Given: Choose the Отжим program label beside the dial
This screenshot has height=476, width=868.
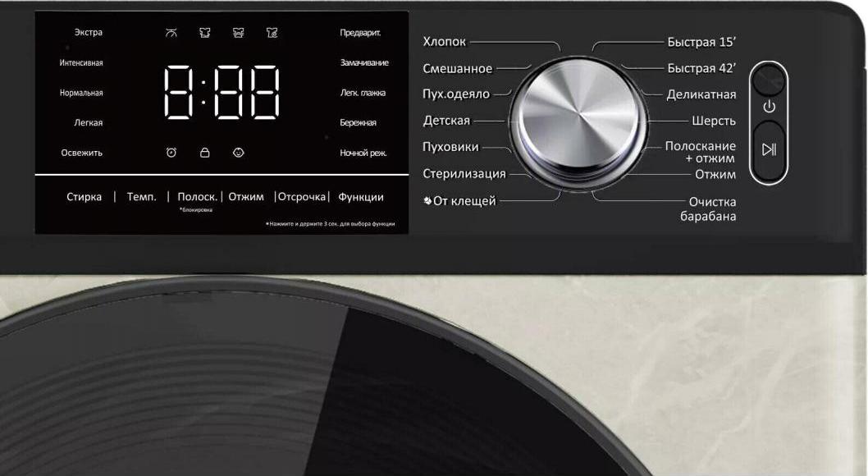Looking at the screenshot, I should [x=715, y=174].
